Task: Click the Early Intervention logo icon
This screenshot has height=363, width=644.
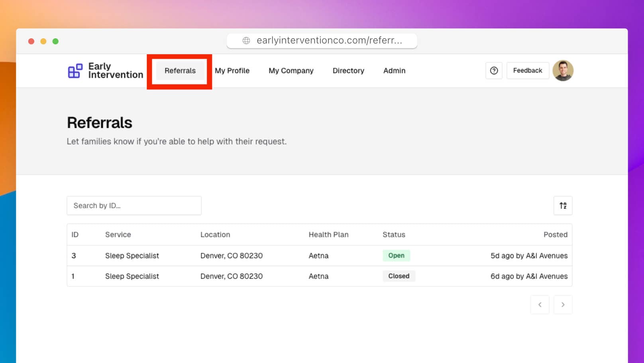Action: coord(75,71)
